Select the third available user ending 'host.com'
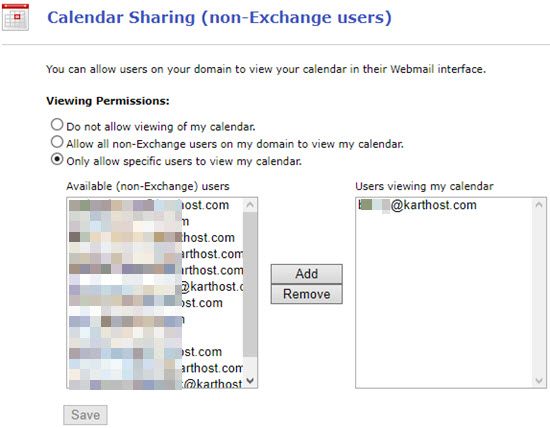This screenshot has width=550, height=428. click(x=155, y=238)
